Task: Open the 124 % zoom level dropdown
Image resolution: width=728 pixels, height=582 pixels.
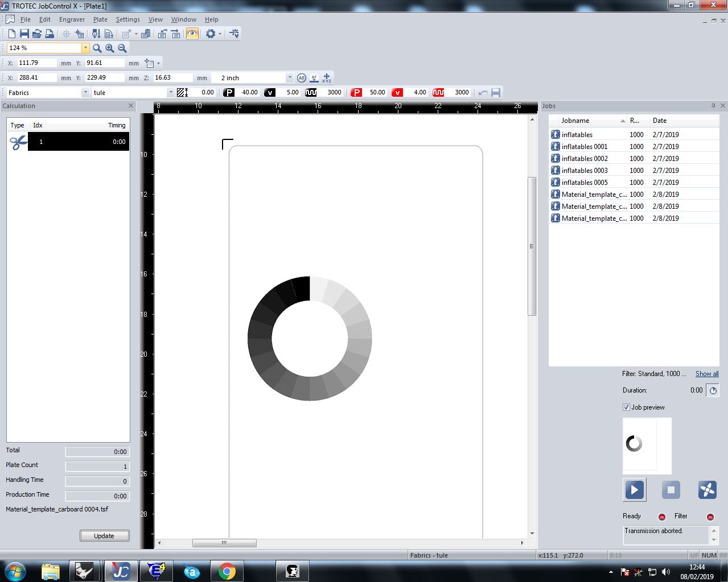Action: [x=85, y=48]
